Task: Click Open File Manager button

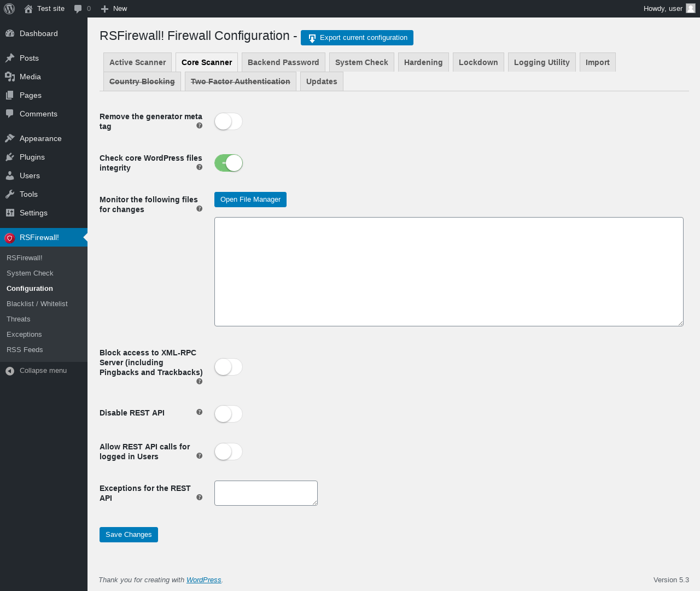Action: [x=250, y=200]
